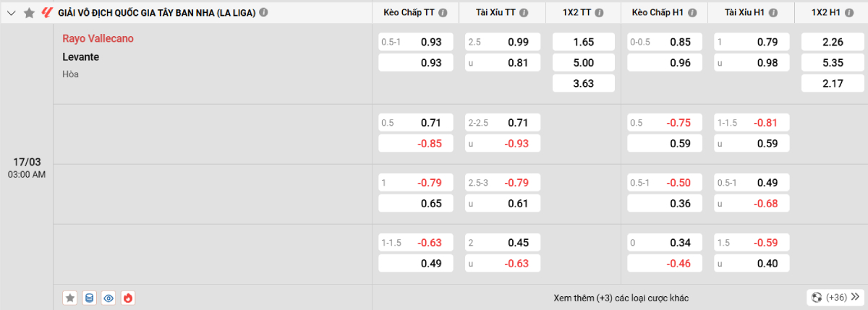Pick 1X2 TT draw odds 3.63
Viewport: 868px width, 310px height.
pyautogui.click(x=583, y=83)
